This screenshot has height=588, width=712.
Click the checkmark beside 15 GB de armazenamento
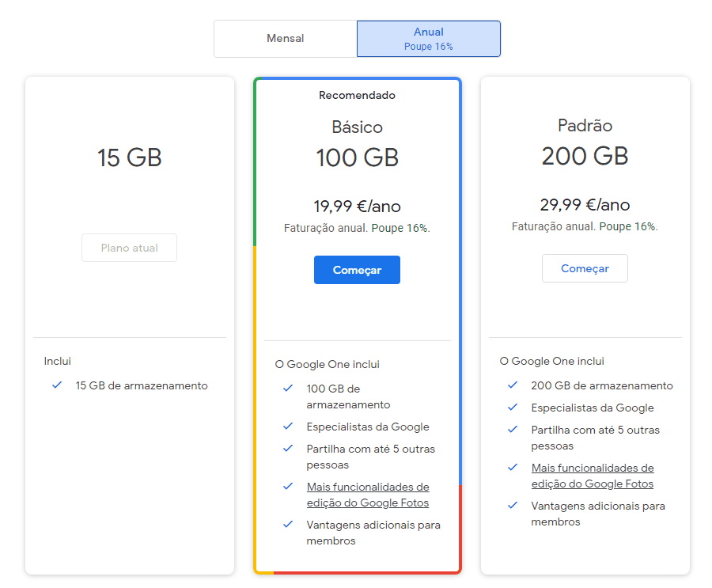click(57, 385)
